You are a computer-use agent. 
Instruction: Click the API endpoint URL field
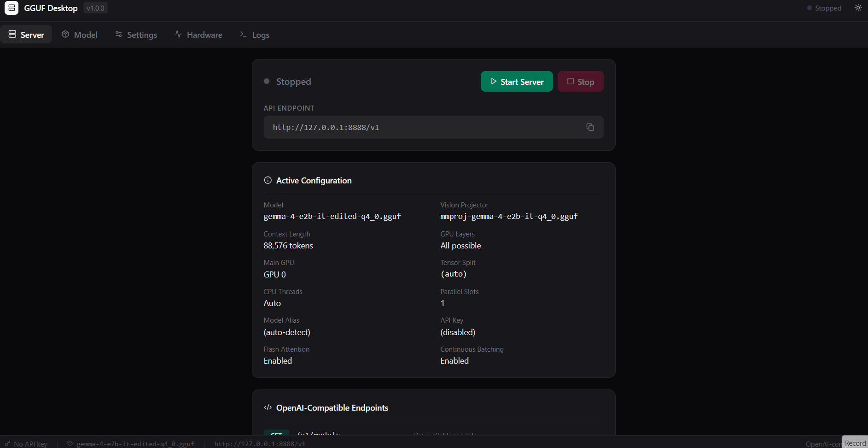tap(433, 127)
